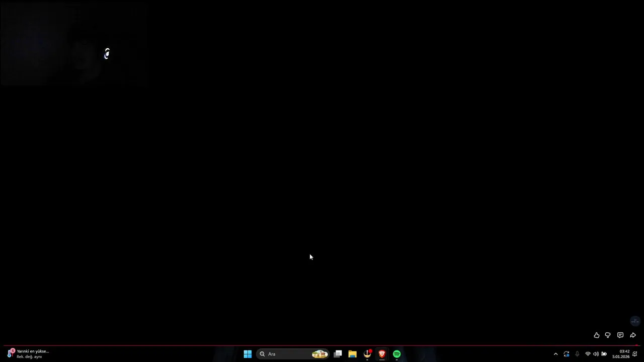Focus the taskbar "Ara" search box
This screenshot has width=644, height=362.
coord(293,354)
